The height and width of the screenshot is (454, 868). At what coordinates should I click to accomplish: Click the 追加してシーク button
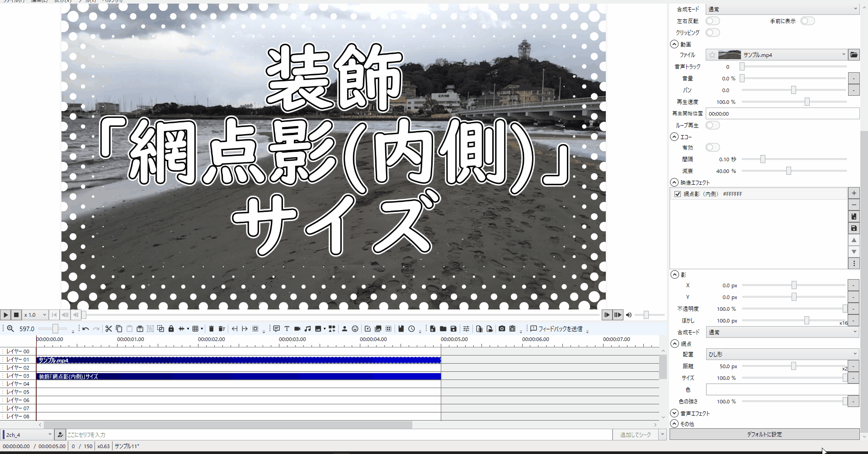[635, 435]
